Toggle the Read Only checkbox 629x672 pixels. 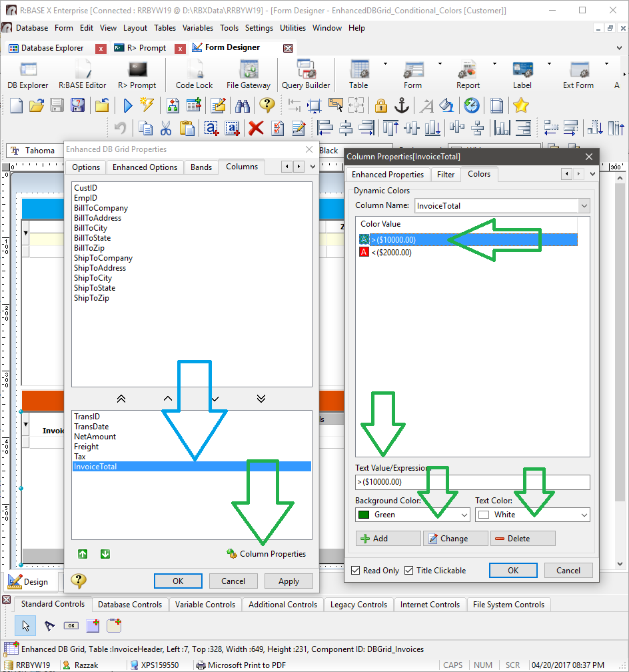(356, 571)
